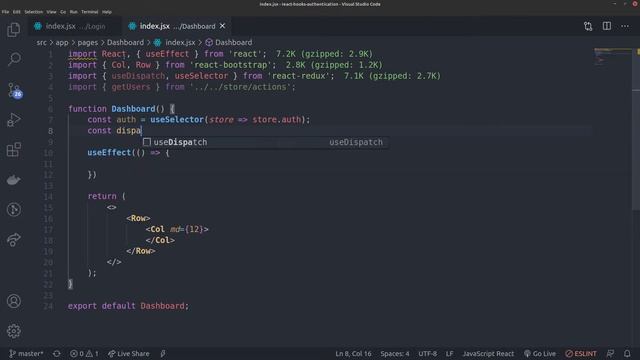Open the Run menu
Screen dimensions: 640x360
[73, 12]
